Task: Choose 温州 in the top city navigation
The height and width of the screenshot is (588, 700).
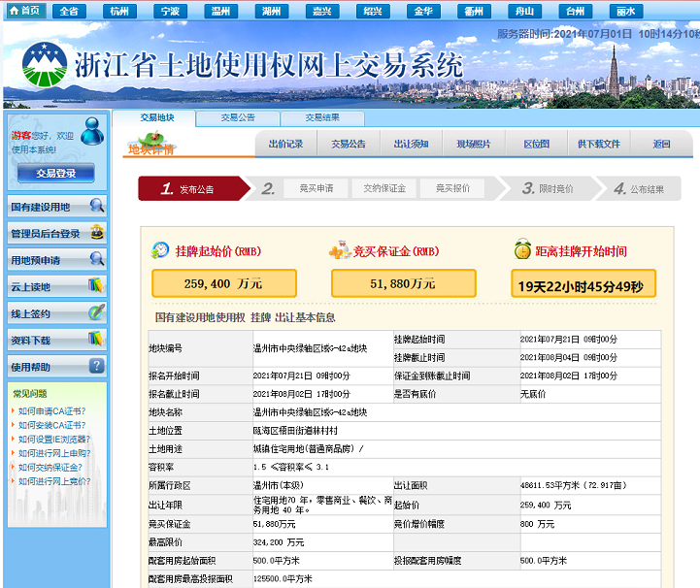Action: click(221, 12)
